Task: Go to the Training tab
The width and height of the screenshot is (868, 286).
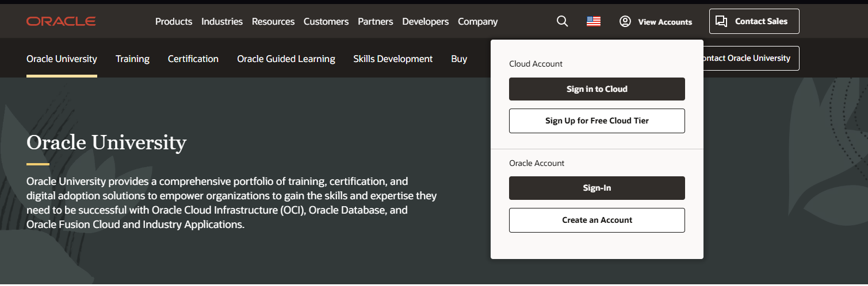Action: 132,59
